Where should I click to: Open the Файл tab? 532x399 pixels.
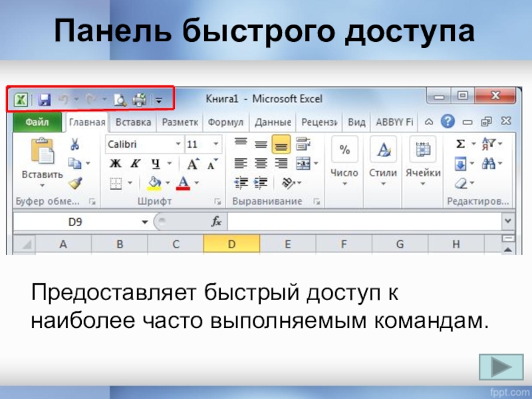point(37,122)
